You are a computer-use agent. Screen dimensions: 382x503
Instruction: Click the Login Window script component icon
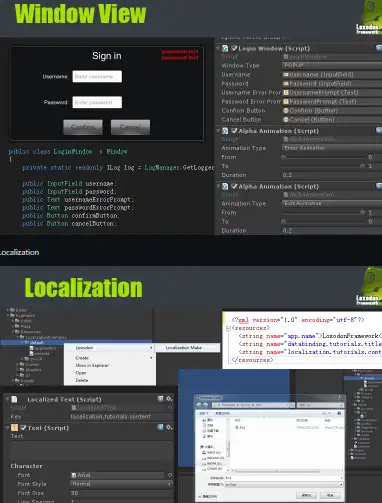click(225, 48)
